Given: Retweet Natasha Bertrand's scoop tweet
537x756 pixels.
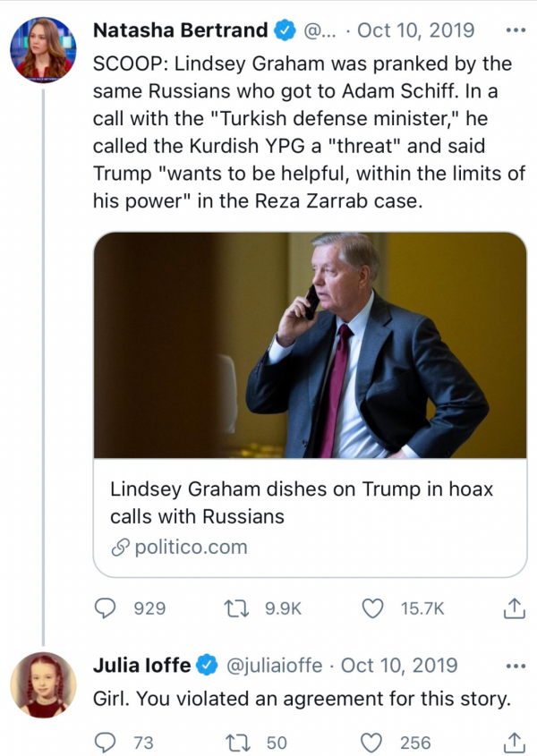Looking at the screenshot, I should pyautogui.click(x=237, y=608).
